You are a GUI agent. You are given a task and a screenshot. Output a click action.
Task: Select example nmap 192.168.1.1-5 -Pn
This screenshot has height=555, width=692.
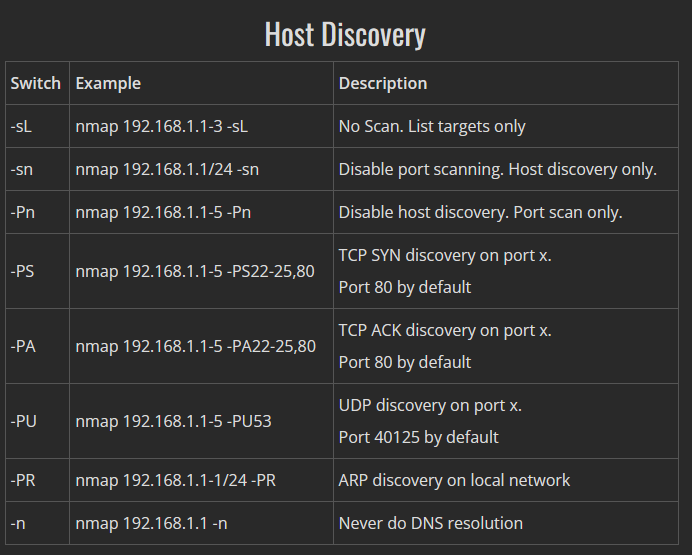coord(163,213)
